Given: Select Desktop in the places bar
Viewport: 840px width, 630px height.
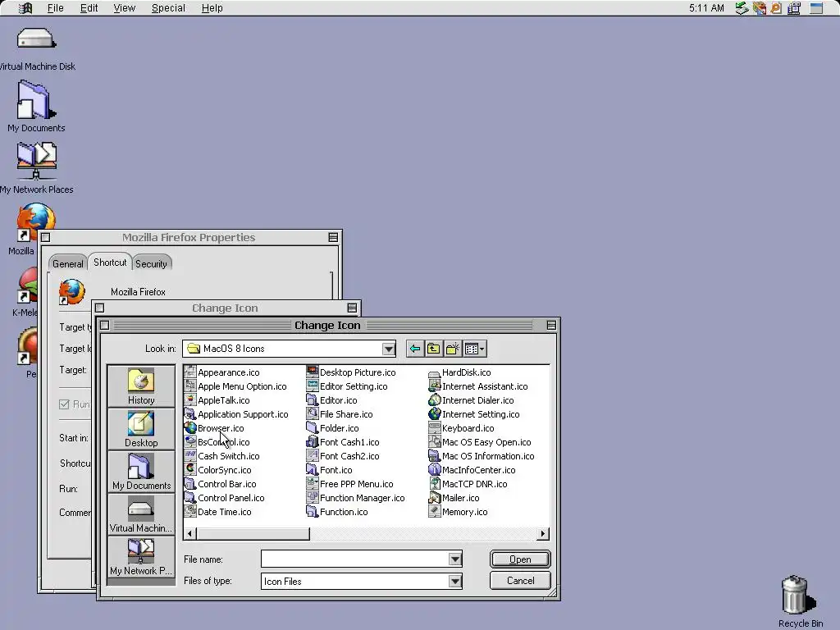Looking at the screenshot, I should 141,429.
